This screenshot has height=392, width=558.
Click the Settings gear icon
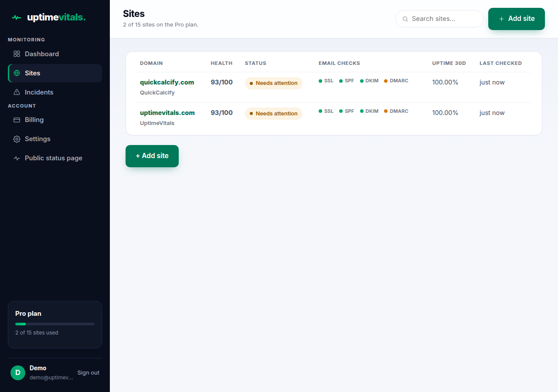[x=17, y=139]
